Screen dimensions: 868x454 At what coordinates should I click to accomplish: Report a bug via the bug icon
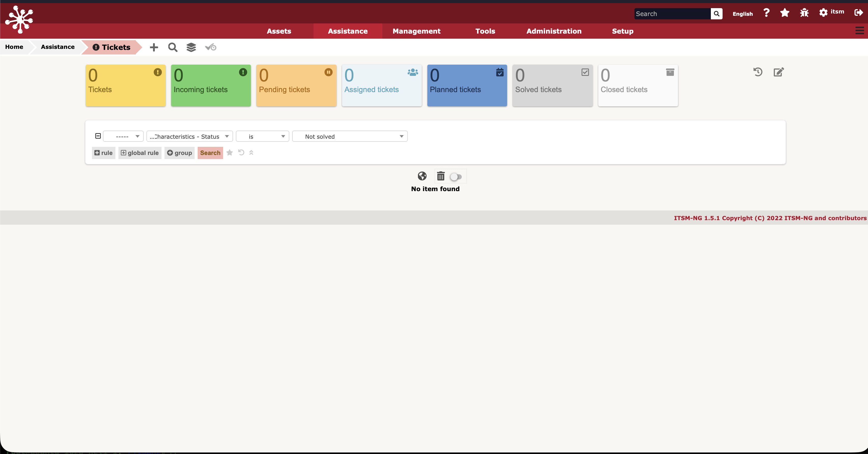pyautogui.click(x=804, y=13)
